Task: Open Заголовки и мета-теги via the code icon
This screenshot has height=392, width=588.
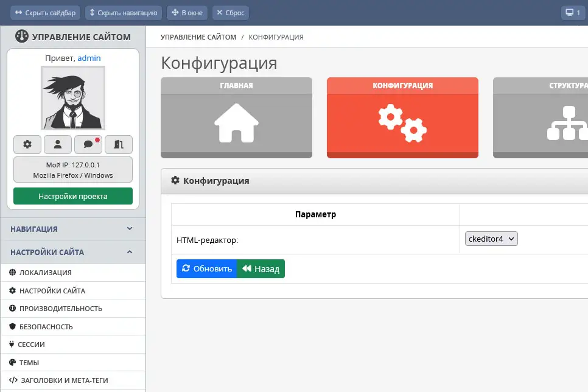Action: tap(15, 379)
